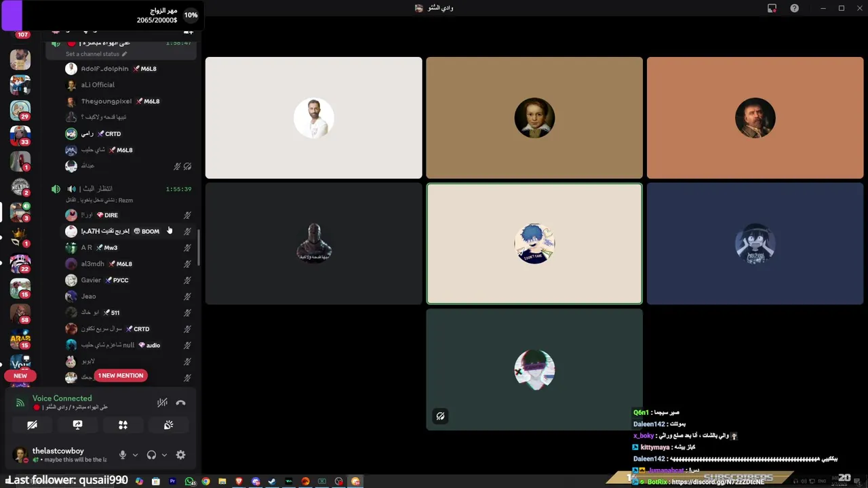The width and height of the screenshot is (868, 488).
Task: Click thelastcowboy user avatar
Action: [20, 455]
